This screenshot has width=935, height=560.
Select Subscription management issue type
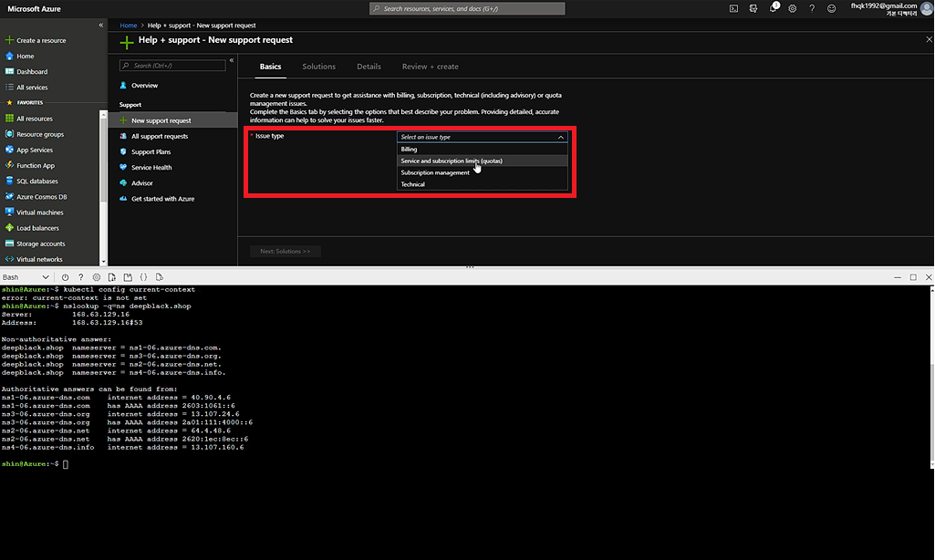pyautogui.click(x=482, y=172)
